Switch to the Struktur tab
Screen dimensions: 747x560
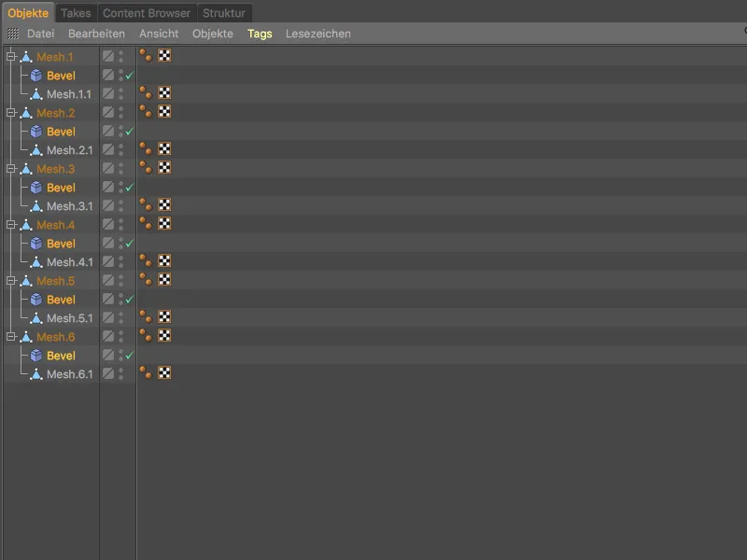tap(224, 13)
